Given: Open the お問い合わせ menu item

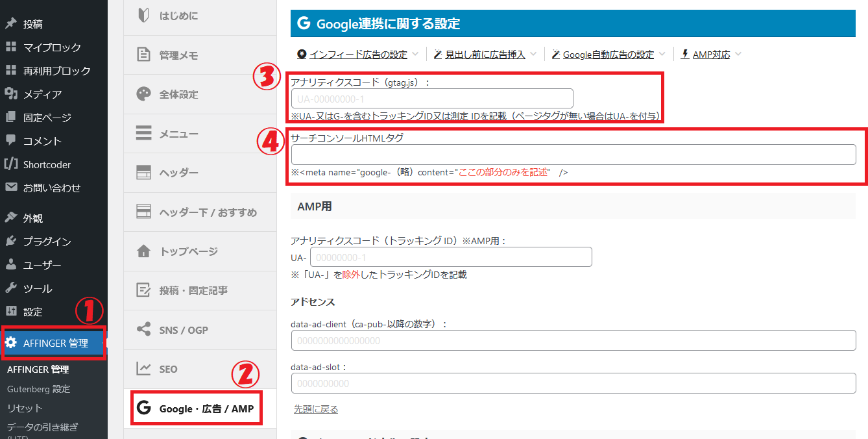Looking at the screenshot, I should point(53,188).
